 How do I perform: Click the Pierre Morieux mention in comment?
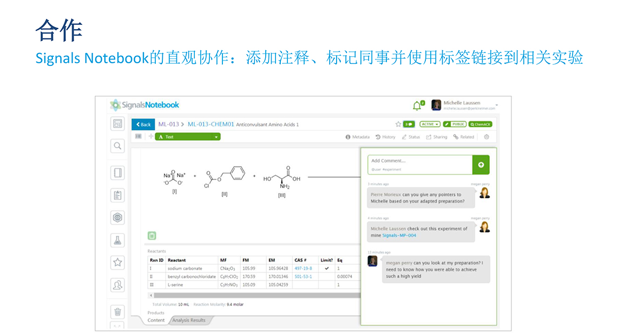click(x=386, y=195)
